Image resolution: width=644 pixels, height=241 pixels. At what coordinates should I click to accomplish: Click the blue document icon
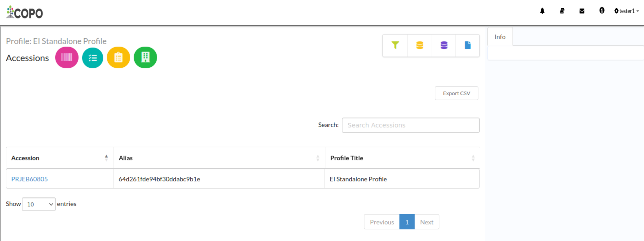tap(467, 45)
